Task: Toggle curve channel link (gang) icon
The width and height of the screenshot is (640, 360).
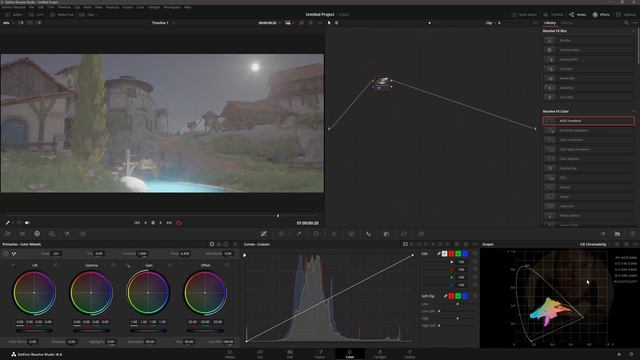Action: (439, 254)
